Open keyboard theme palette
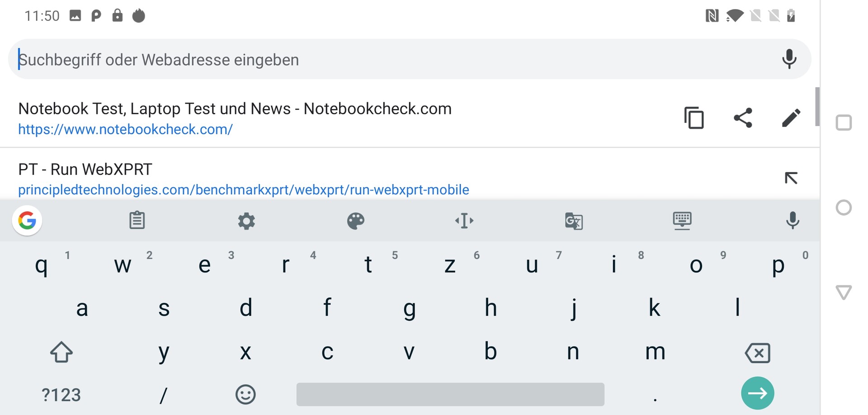Viewport: 868px width, 415px height. coord(356,221)
